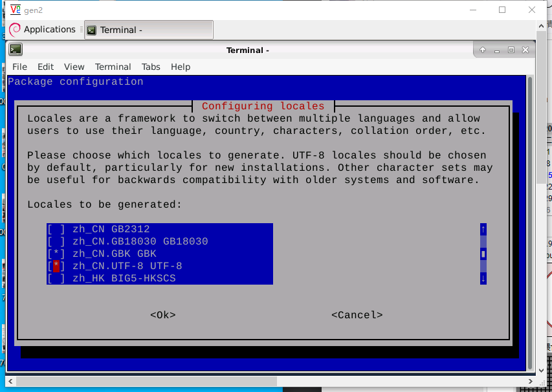Click the list scroll down arrow in locales dialog

tap(483, 278)
